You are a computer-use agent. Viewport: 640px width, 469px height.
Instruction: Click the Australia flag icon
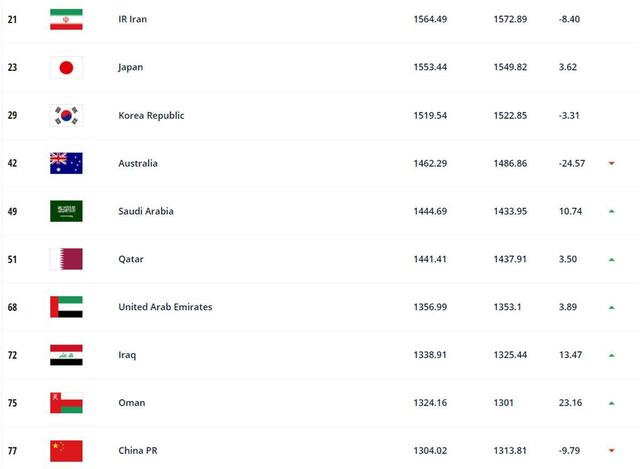(x=66, y=163)
